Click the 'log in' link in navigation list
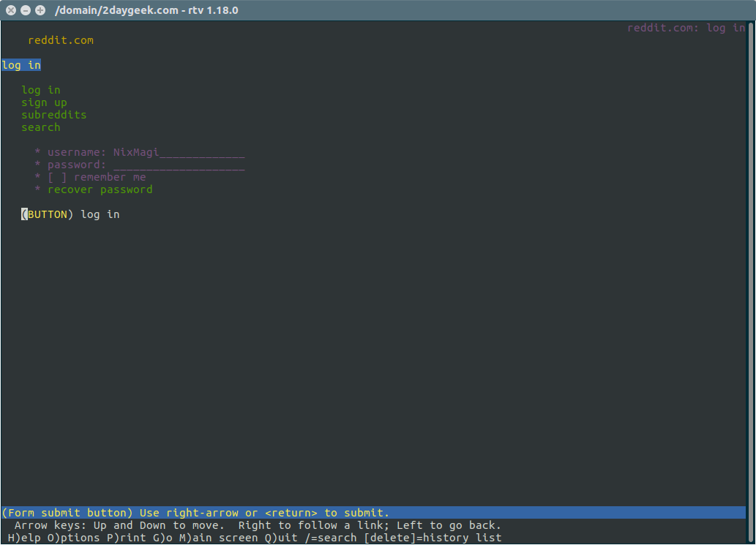The width and height of the screenshot is (756, 545). coord(41,90)
